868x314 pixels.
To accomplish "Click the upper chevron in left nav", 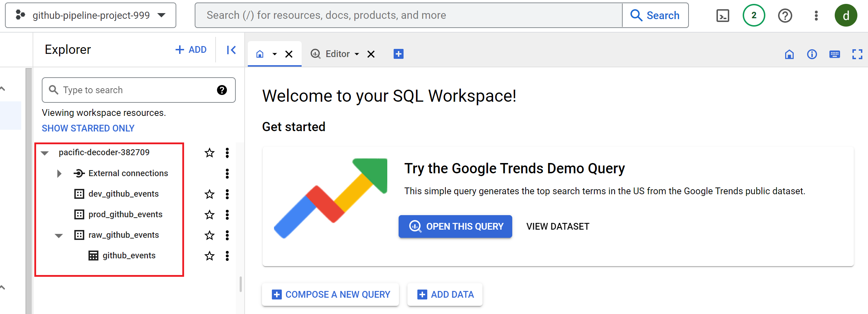I will (3, 89).
